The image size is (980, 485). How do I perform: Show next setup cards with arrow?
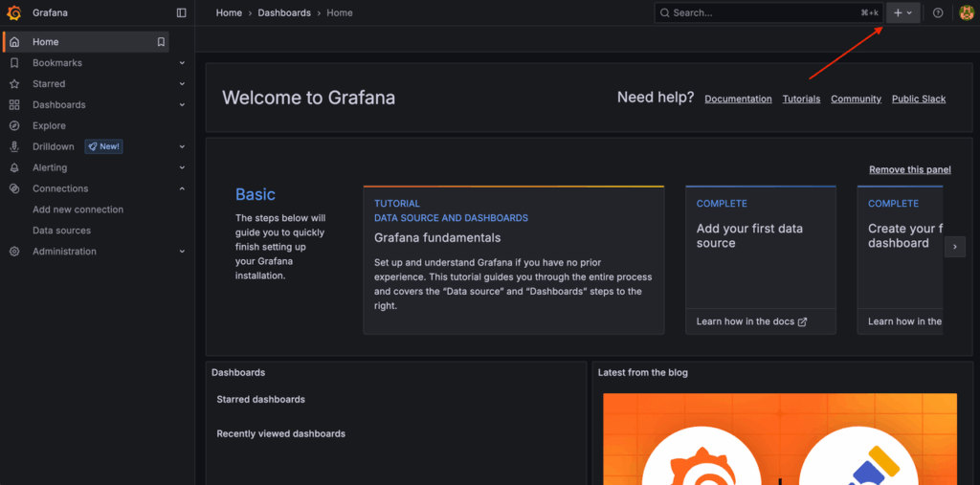point(954,247)
